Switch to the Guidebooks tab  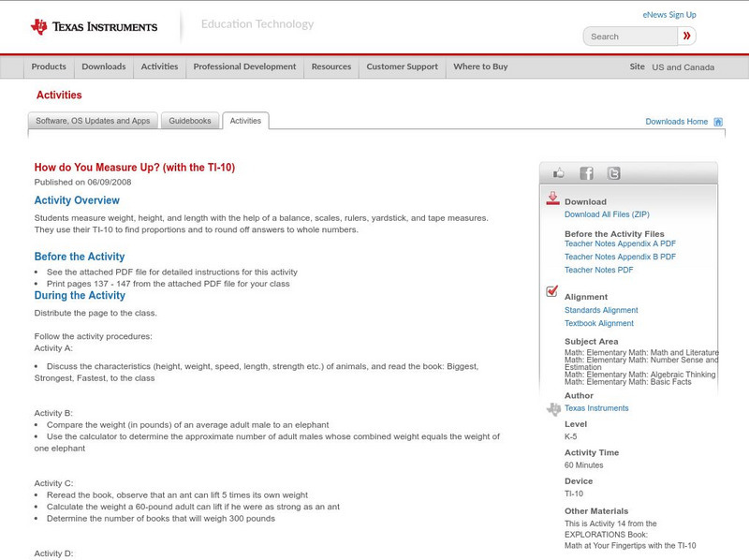(x=190, y=121)
